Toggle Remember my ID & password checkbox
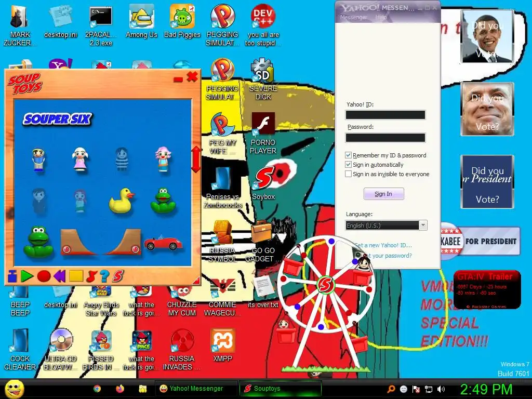The image size is (532, 399). tap(348, 155)
